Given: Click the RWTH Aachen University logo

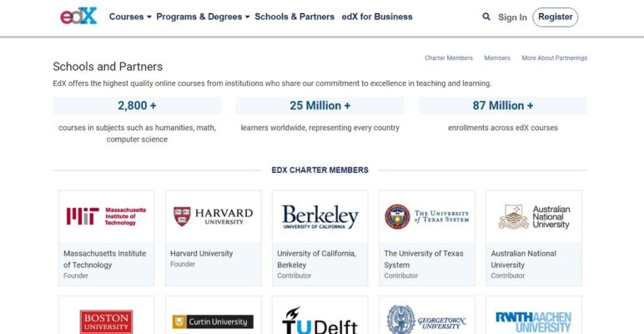Looking at the screenshot, I should tap(533, 321).
